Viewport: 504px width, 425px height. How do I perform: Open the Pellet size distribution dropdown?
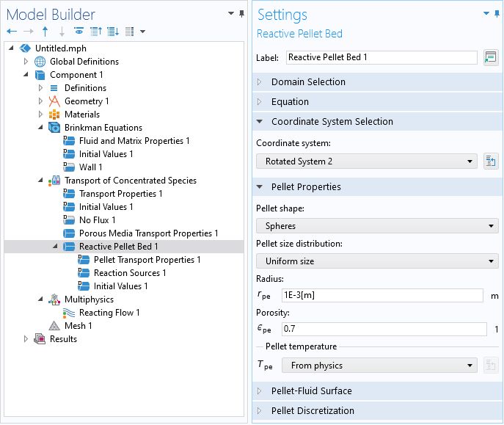pos(377,261)
